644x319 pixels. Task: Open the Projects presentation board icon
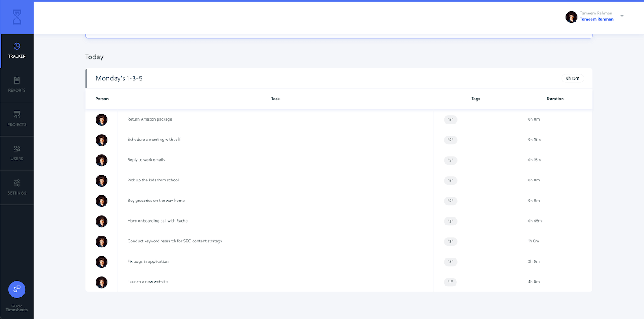pos(17,115)
